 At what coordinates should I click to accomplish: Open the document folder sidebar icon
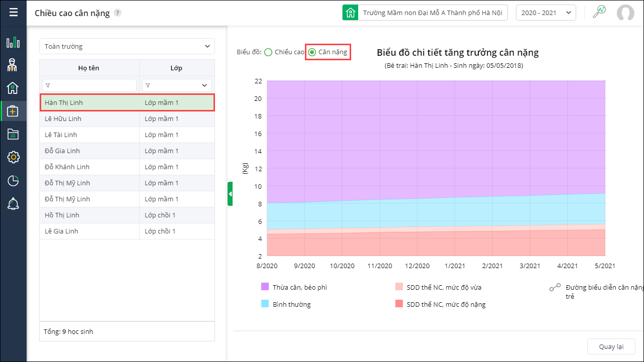coord(13,134)
